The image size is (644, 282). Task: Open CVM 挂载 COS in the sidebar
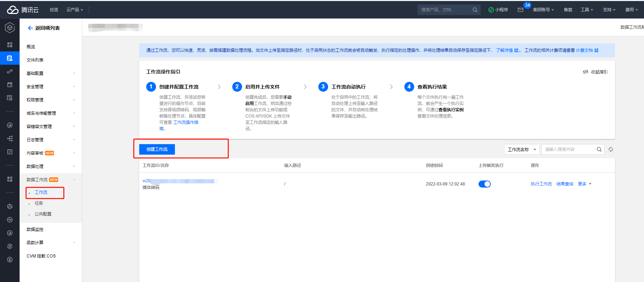(41, 256)
